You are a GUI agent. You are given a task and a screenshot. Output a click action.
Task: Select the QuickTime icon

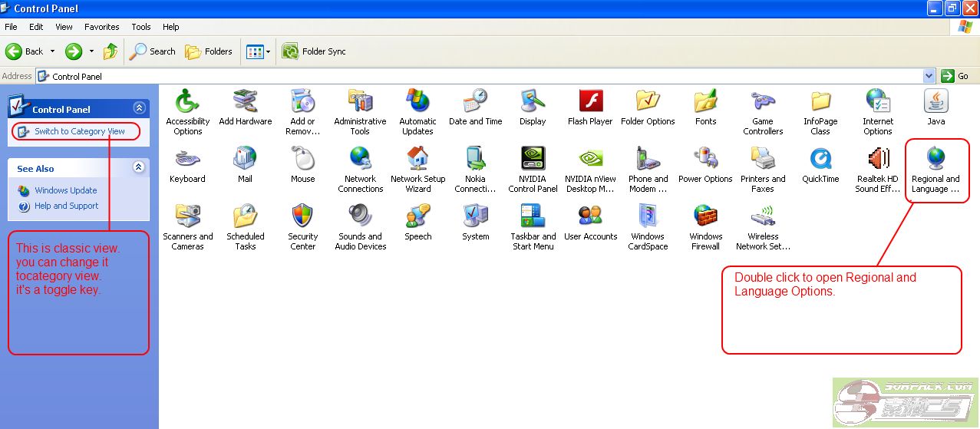coord(820,160)
